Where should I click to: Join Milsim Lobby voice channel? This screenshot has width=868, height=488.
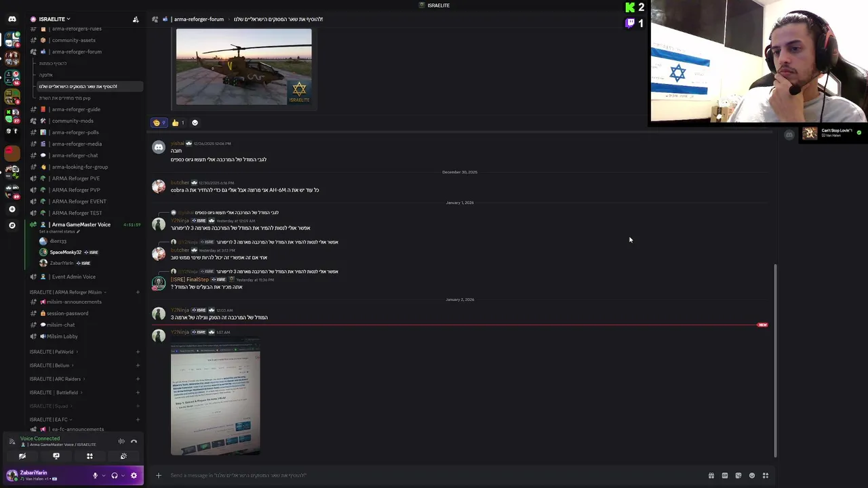pyautogui.click(x=62, y=336)
